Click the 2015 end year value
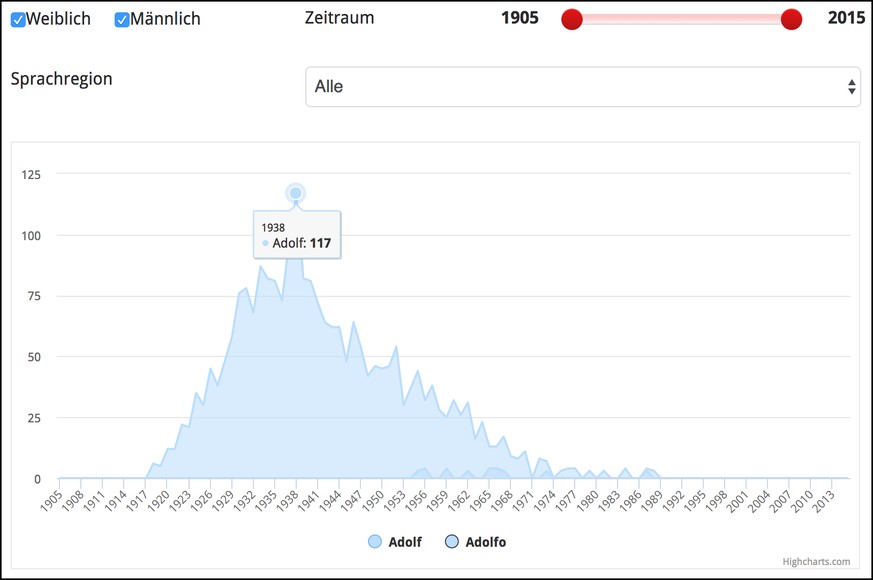 pyautogui.click(x=846, y=19)
